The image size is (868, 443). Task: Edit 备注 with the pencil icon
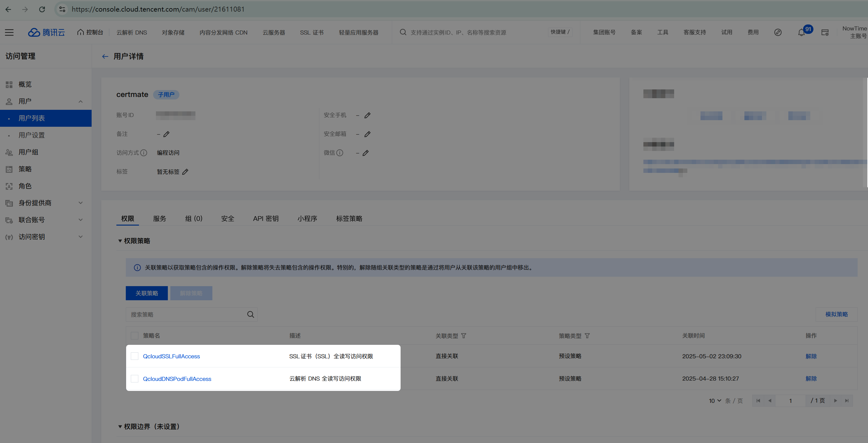pos(167,134)
